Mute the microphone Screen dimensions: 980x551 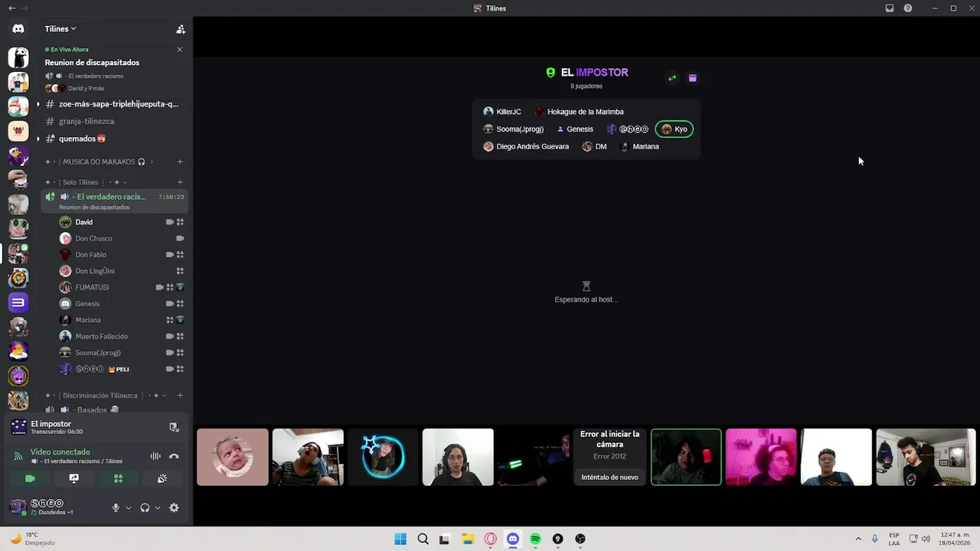(x=116, y=507)
